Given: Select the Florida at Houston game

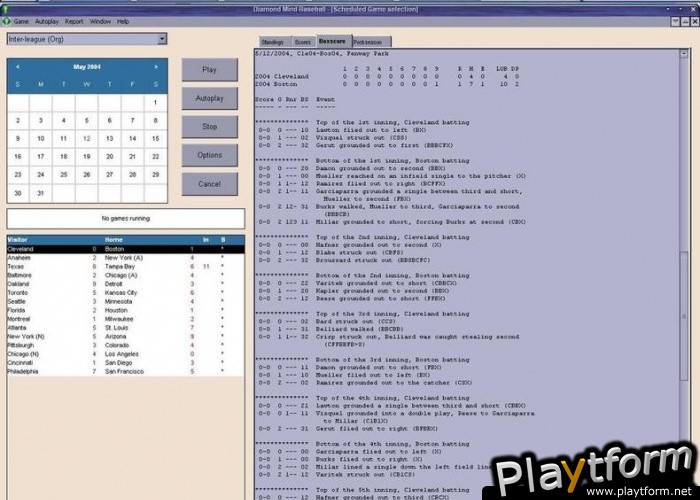Looking at the screenshot, I should pos(125,310).
